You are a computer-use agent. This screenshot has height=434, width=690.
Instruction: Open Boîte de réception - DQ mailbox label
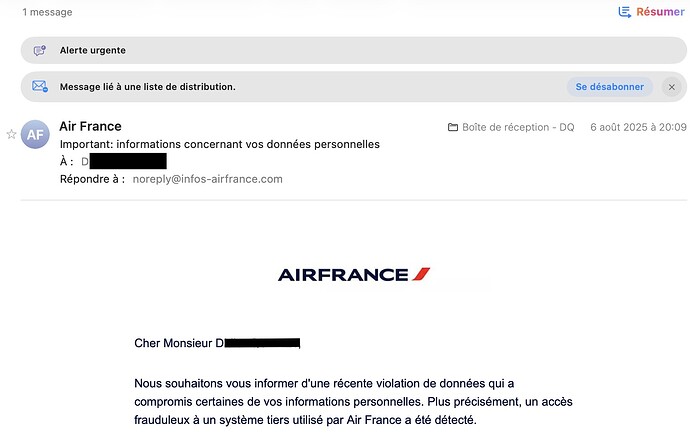[x=518, y=127]
